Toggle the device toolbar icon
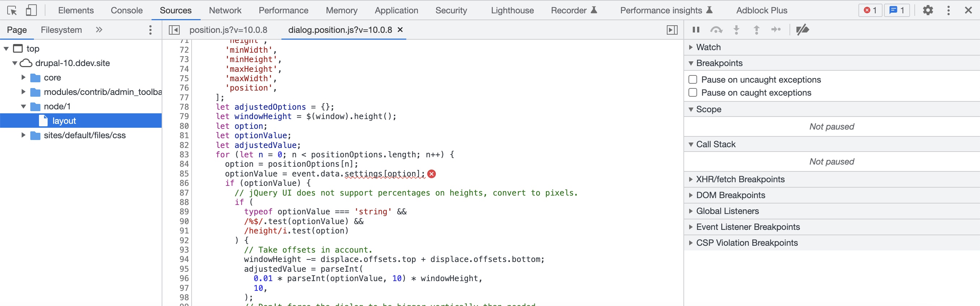Viewport: 980px width, 306px height. point(31,10)
